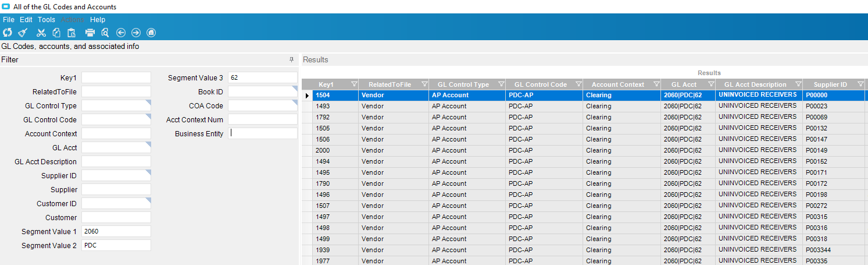Open filter on Key1 column header

point(354,84)
